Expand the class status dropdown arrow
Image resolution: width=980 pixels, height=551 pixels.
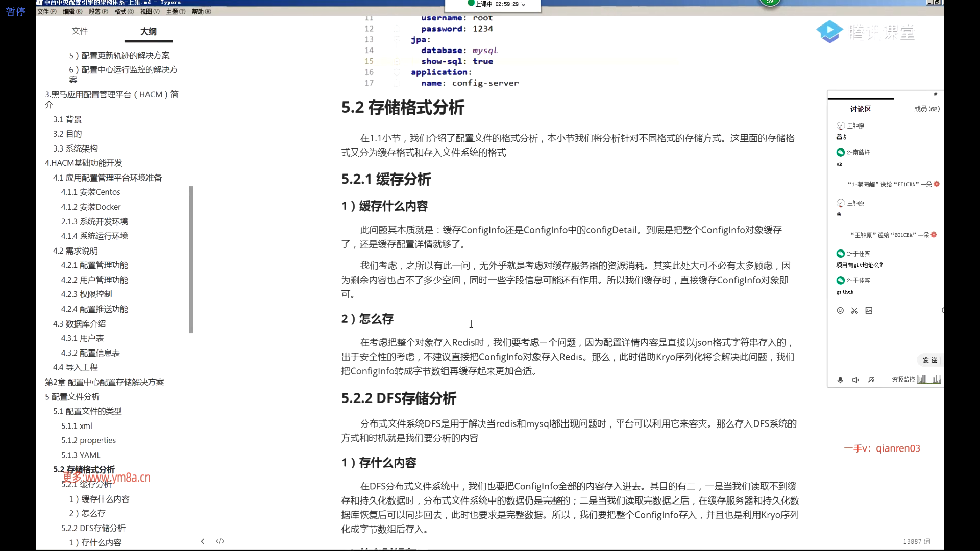tap(523, 4)
